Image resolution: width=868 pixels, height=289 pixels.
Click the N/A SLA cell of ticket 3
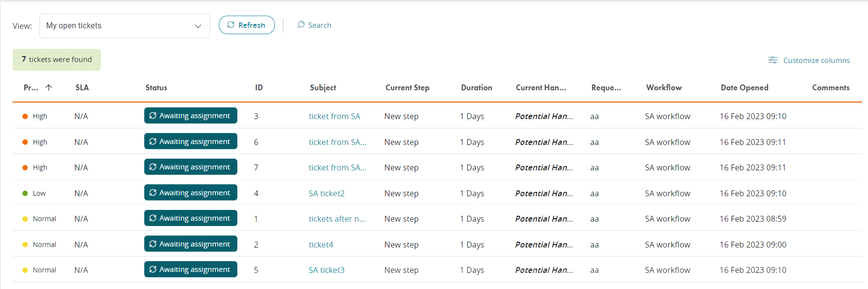coord(81,116)
